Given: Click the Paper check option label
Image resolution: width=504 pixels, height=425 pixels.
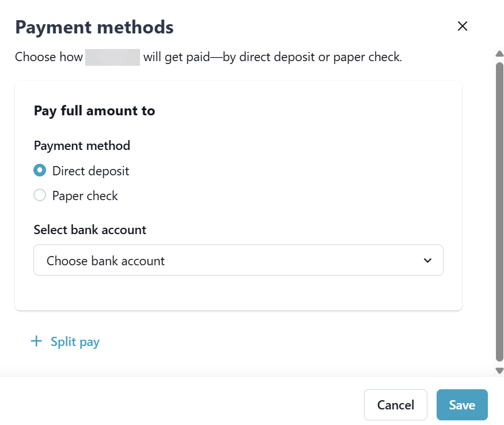Looking at the screenshot, I should click(x=85, y=195).
